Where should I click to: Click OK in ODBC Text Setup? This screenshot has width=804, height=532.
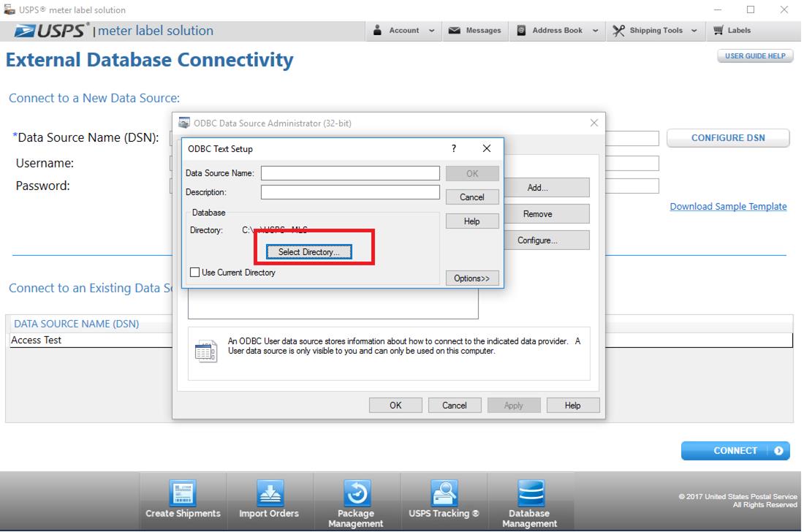(471, 173)
